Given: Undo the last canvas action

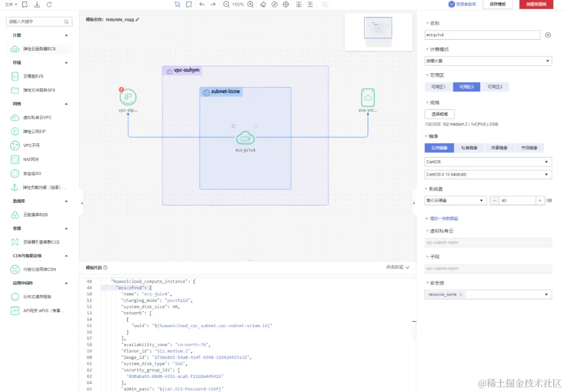Looking at the screenshot, I should click(x=202, y=4).
